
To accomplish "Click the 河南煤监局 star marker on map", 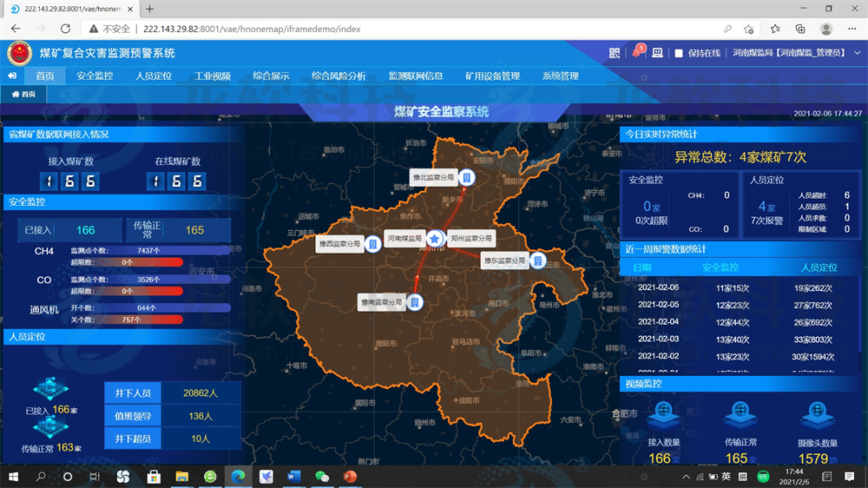I will [435, 239].
